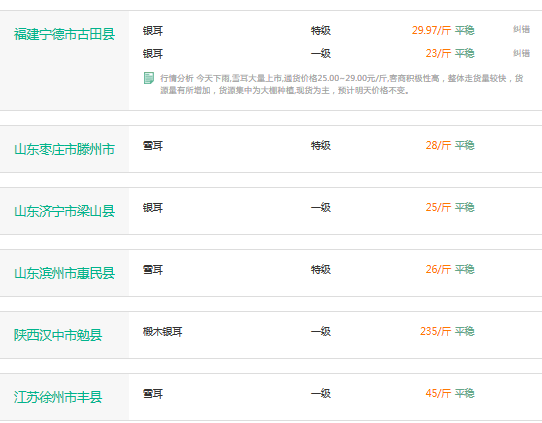
Task: Click the market analysis document icon
Action: point(149,78)
